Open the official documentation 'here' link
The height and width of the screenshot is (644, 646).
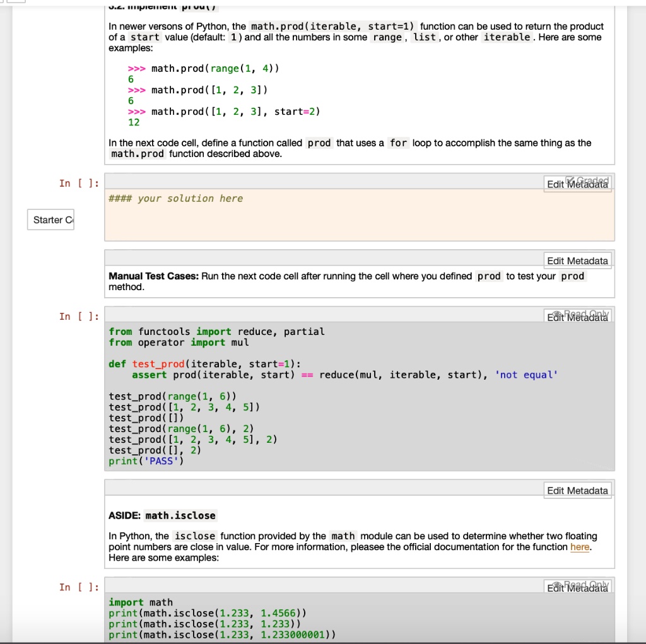(x=579, y=547)
